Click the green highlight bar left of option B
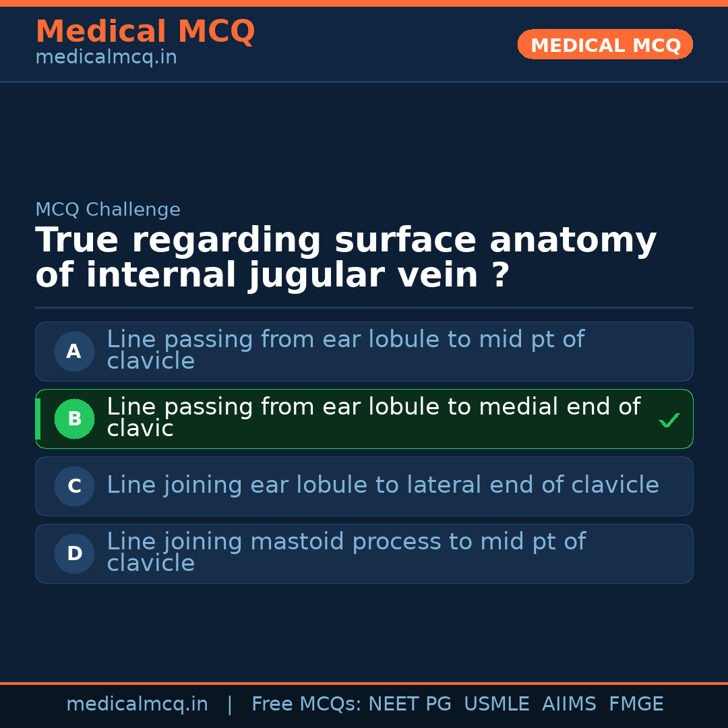 (38, 419)
